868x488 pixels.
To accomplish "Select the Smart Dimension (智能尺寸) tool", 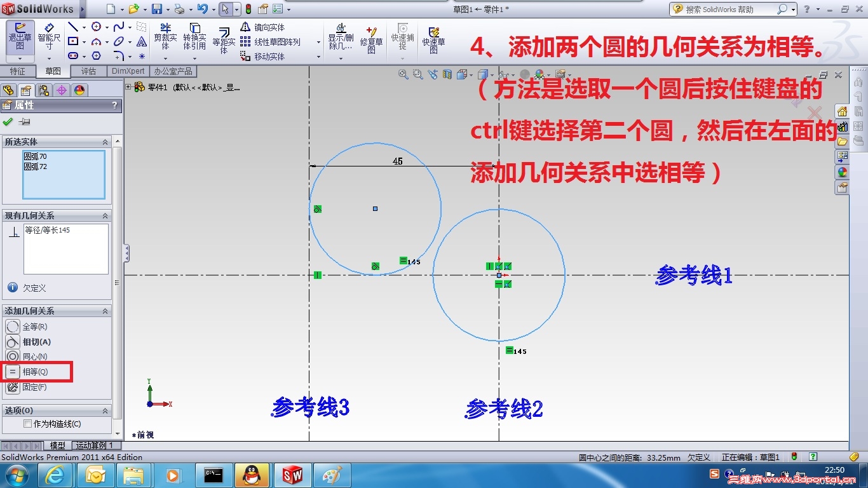I will [49, 37].
